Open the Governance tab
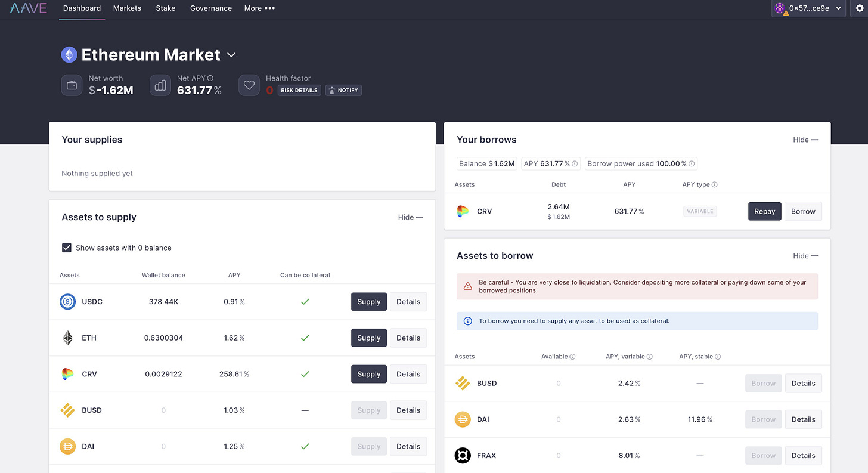The height and width of the screenshot is (473, 868). [x=211, y=8]
